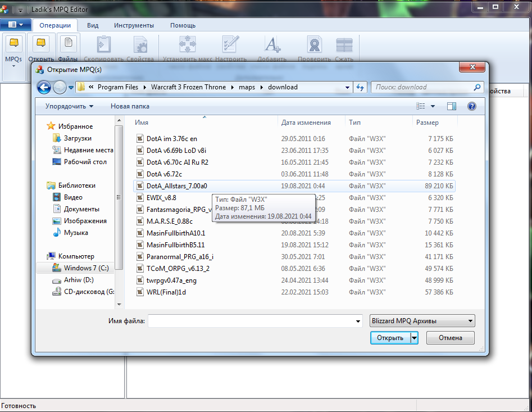Open the Blizzard MPQ Архивы filter dropdown

(x=422, y=321)
